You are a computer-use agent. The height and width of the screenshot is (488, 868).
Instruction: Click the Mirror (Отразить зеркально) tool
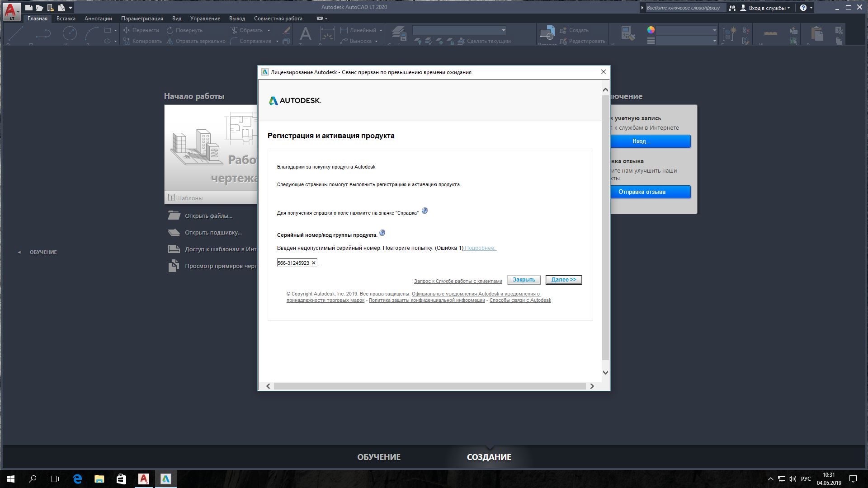[x=196, y=41]
